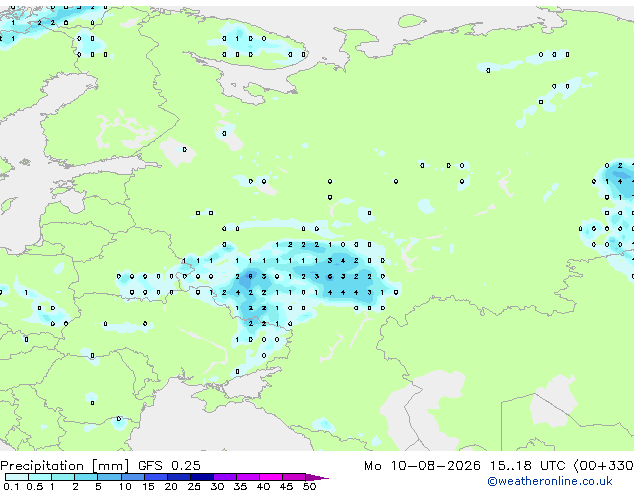This screenshot has width=634, height=490.
Task: Select the 5–10 mm legend color box
Action: point(109,477)
